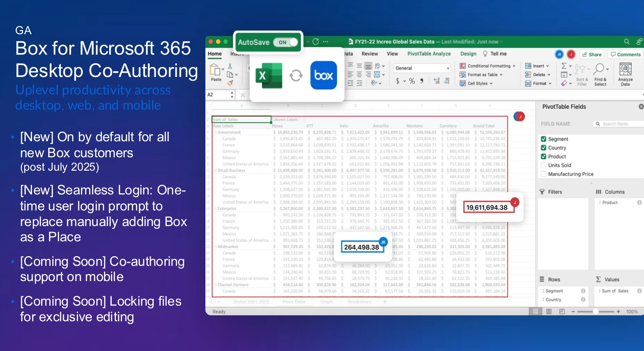Open the View ribbon tab
Screen dimensions: 644x351
point(392,54)
